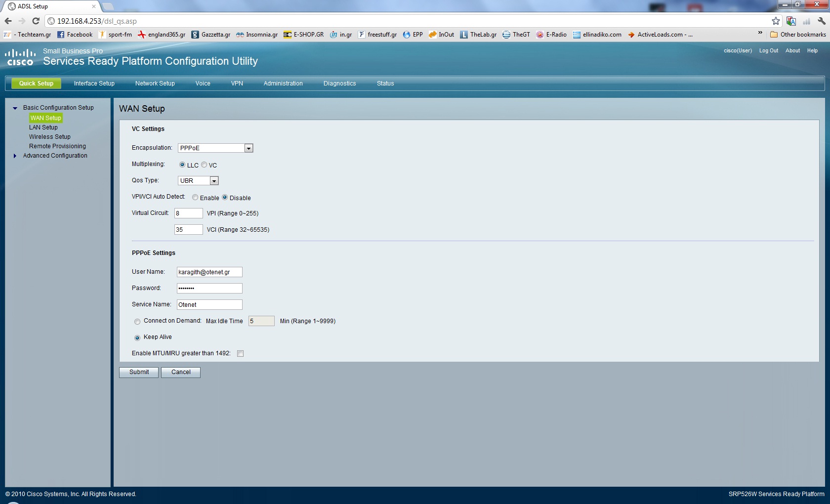The image size is (830, 504).
Task: Open the england365.gr bookmark
Action: [162, 35]
